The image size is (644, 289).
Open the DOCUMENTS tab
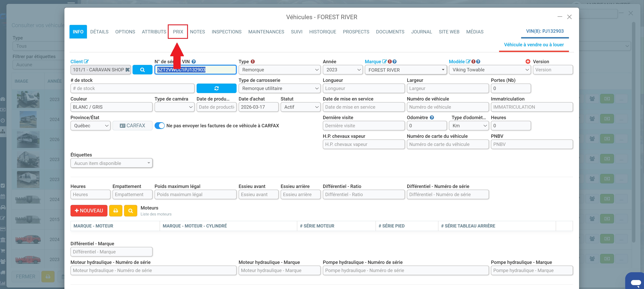390,32
